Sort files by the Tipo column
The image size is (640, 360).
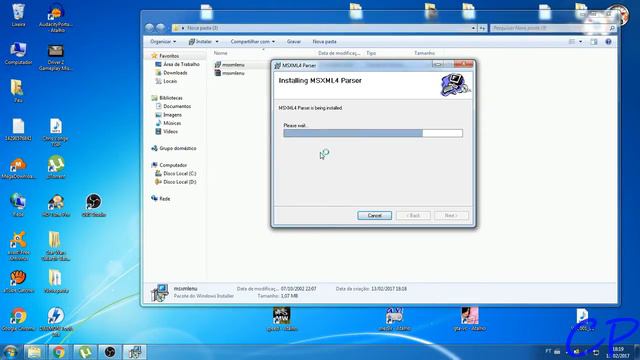point(371,53)
